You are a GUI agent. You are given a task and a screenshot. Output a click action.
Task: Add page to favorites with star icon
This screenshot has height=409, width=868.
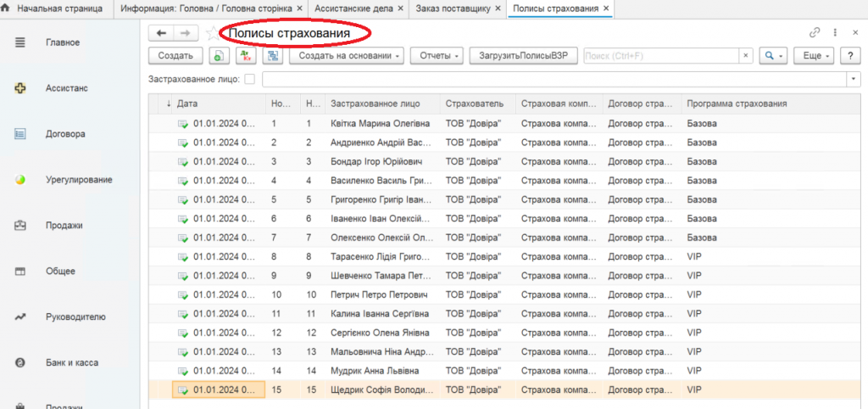click(x=212, y=32)
